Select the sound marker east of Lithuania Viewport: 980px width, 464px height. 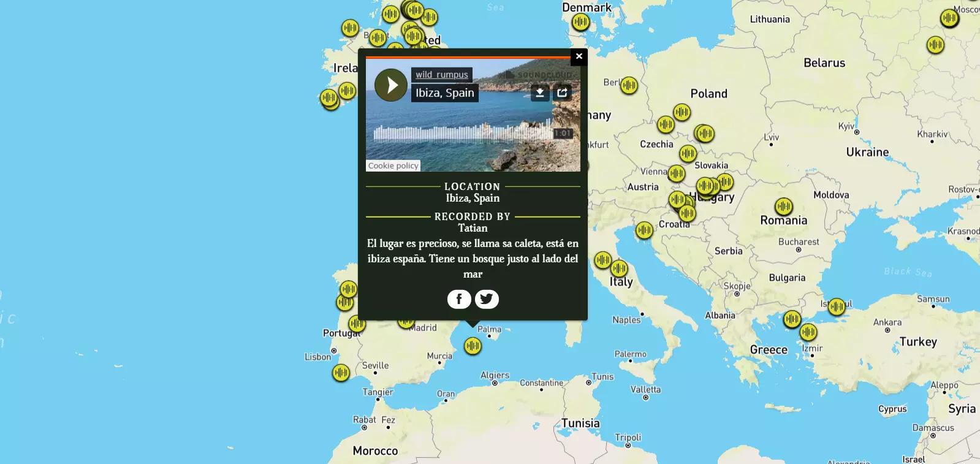click(935, 44)
